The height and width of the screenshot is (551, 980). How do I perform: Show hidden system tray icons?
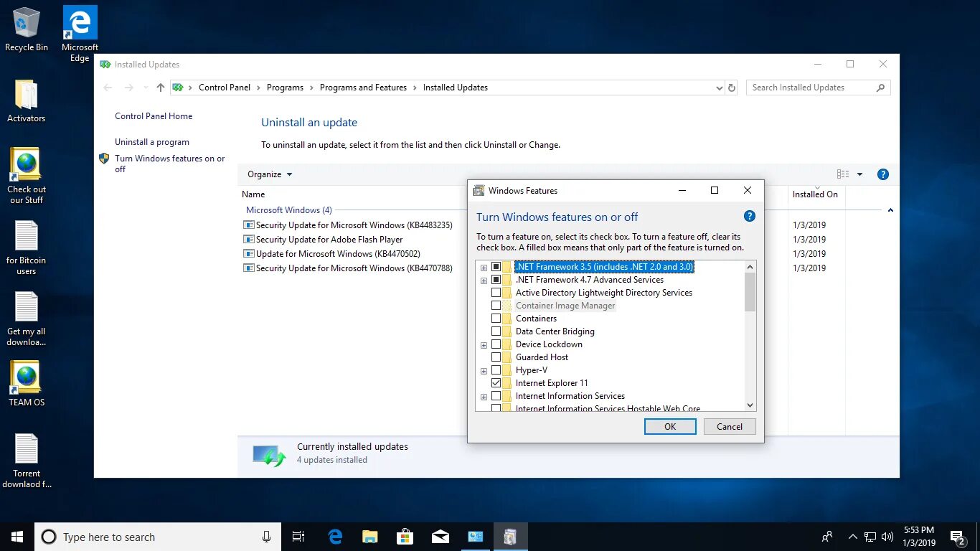pos(853,537)
